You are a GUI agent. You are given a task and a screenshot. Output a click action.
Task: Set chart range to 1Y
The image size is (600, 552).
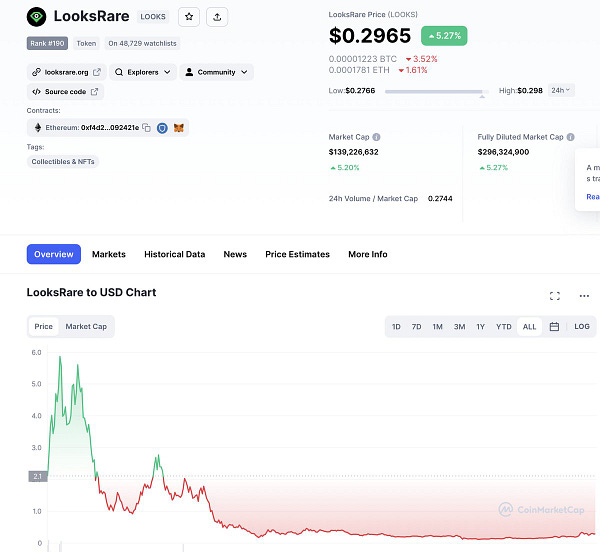481,327
